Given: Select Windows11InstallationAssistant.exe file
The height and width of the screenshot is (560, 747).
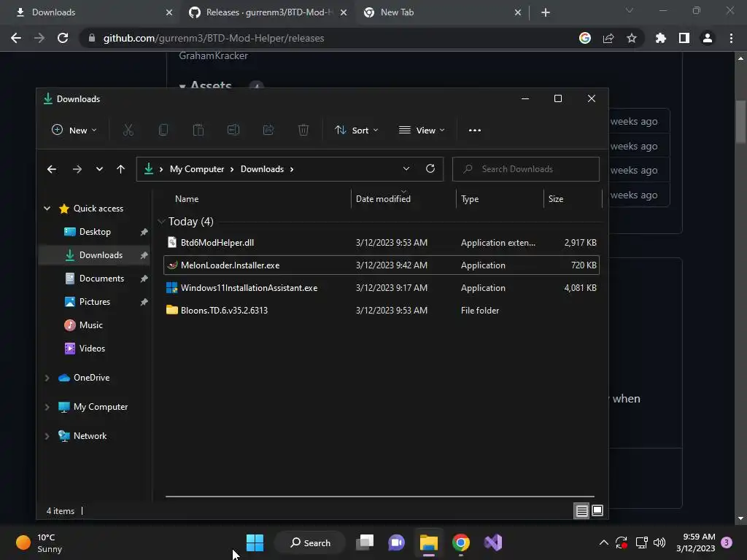Looking at the screenshot, I should pos(381,288).
